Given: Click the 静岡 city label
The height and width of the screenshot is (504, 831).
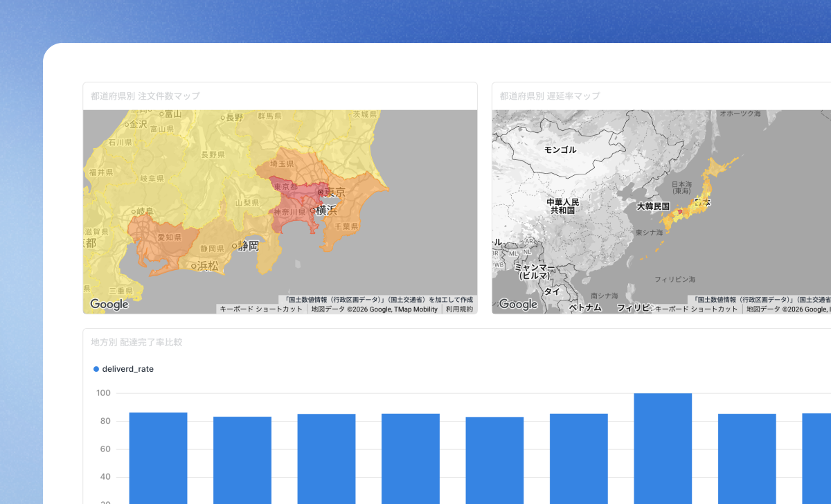Looking at the screenshot, I should tap(248, 245).
